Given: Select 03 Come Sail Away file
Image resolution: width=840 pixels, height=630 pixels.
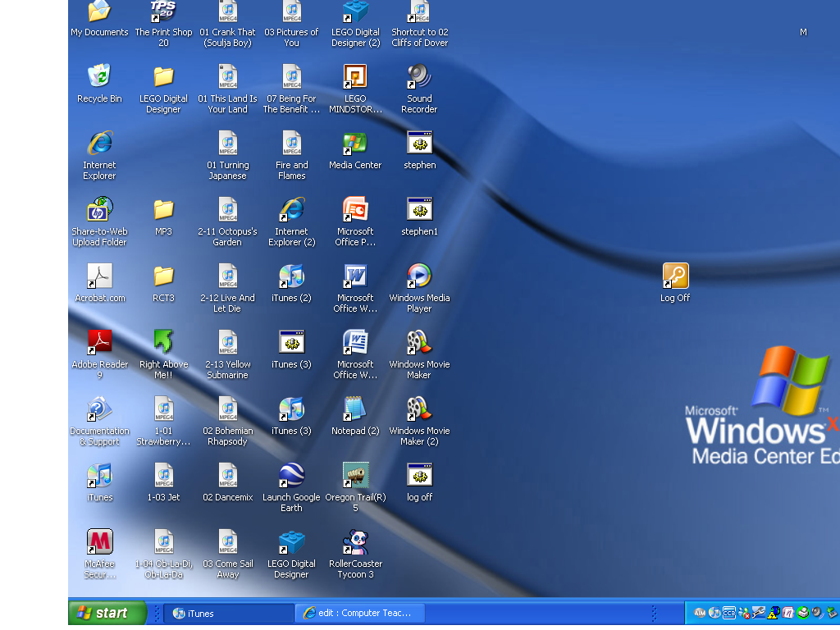Looking at the screenshot, I should tap(228, 554).
